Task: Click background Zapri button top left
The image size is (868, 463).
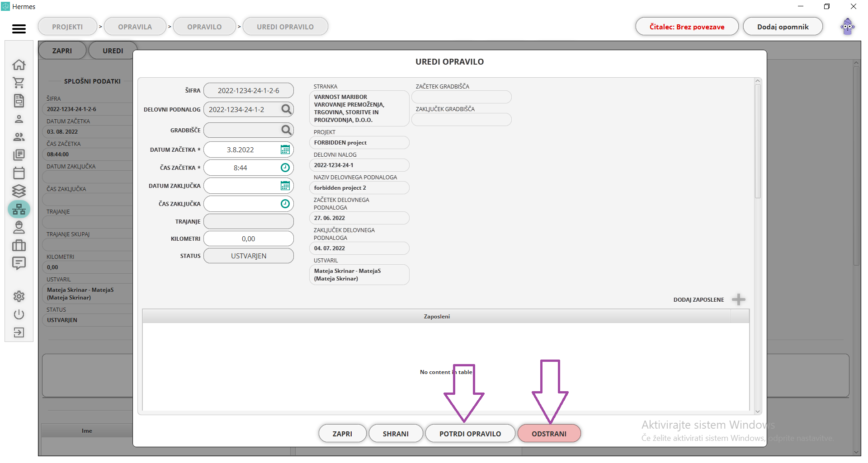Action: 62,51
